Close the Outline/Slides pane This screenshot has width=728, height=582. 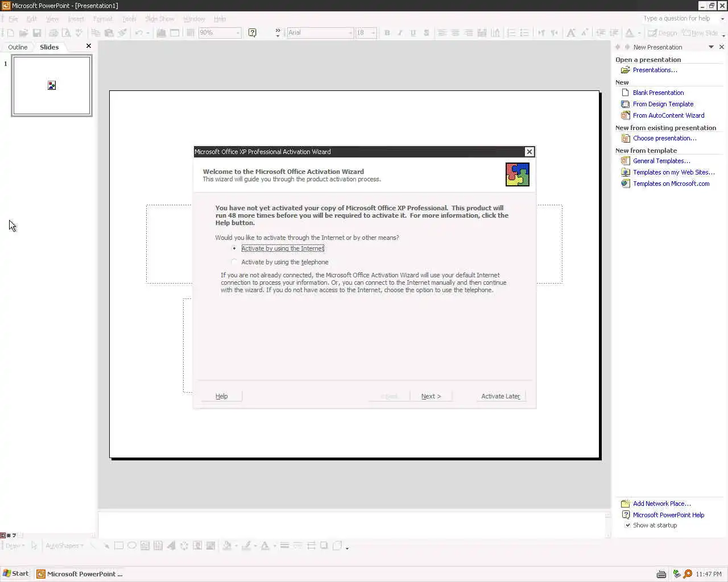pyautogui.click(x=88, y=46)
